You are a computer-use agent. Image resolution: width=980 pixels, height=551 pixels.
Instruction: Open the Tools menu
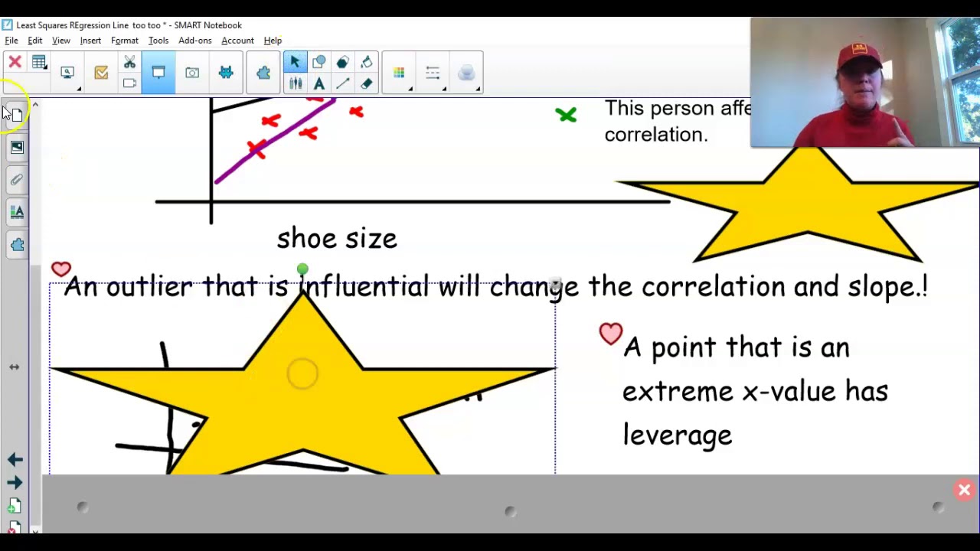pos(158,41)
